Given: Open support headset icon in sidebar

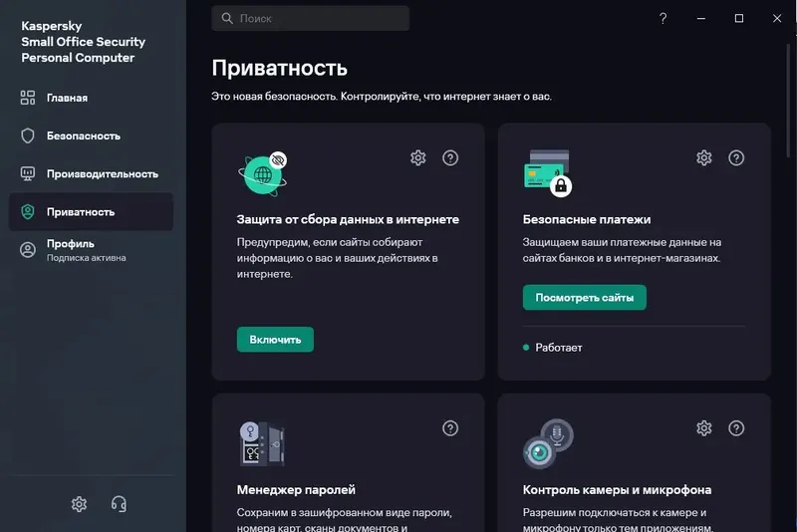Looking at the screenshot, I should pos(119,504).
